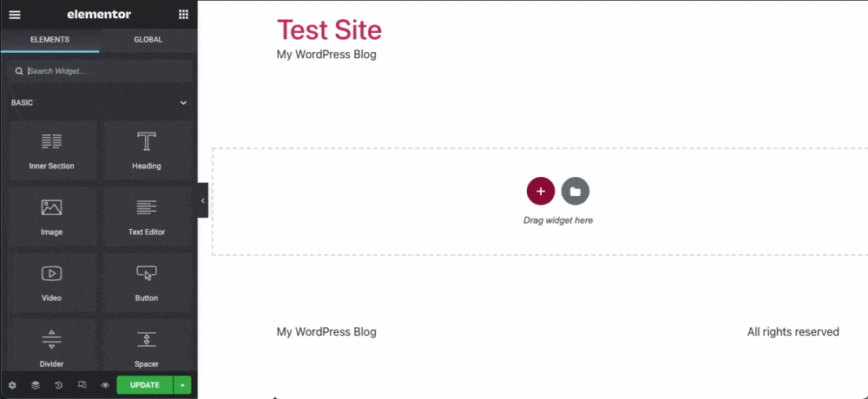Select the Inner Section widget
The height and width of the screenshot is (399, 868).
[51, 151]
